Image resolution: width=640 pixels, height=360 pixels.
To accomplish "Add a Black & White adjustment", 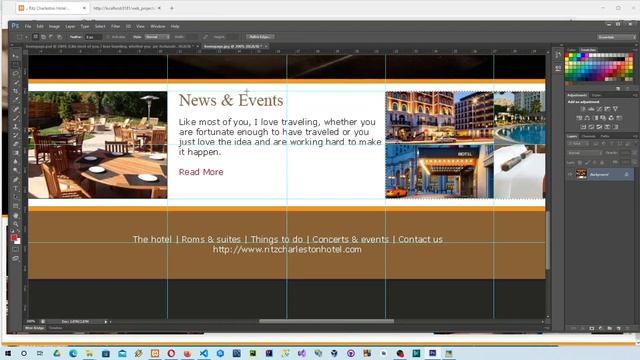I will coord(596,118).
